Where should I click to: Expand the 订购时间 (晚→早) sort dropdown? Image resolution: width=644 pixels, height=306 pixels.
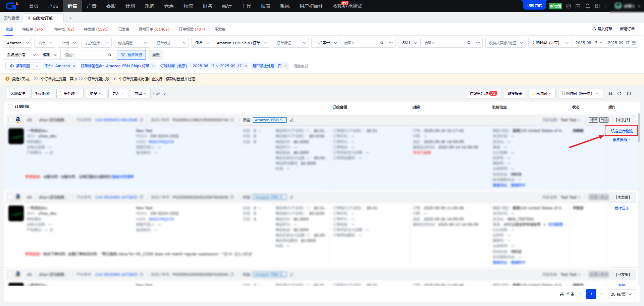tap(580, 93)
